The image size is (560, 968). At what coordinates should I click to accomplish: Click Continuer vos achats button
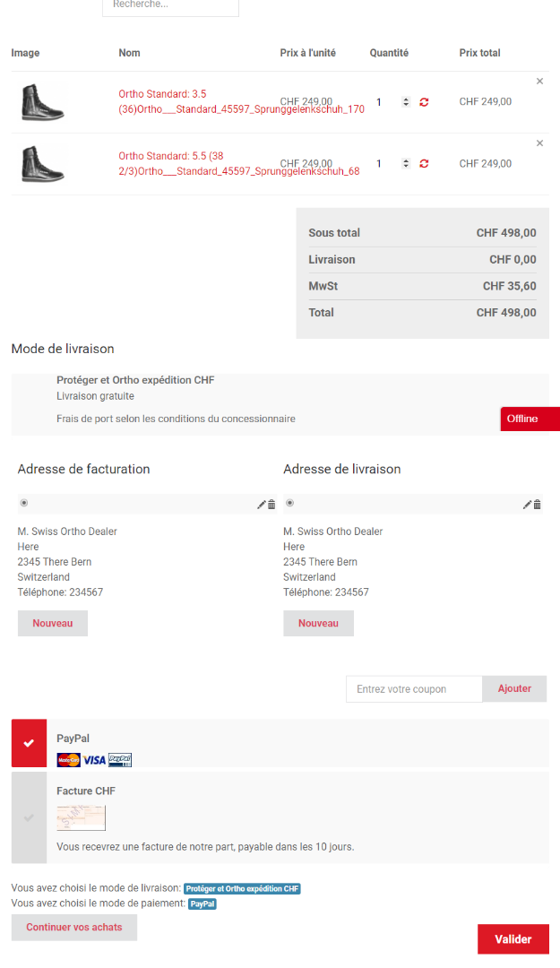pyautogui.click(x=74, y=928)
